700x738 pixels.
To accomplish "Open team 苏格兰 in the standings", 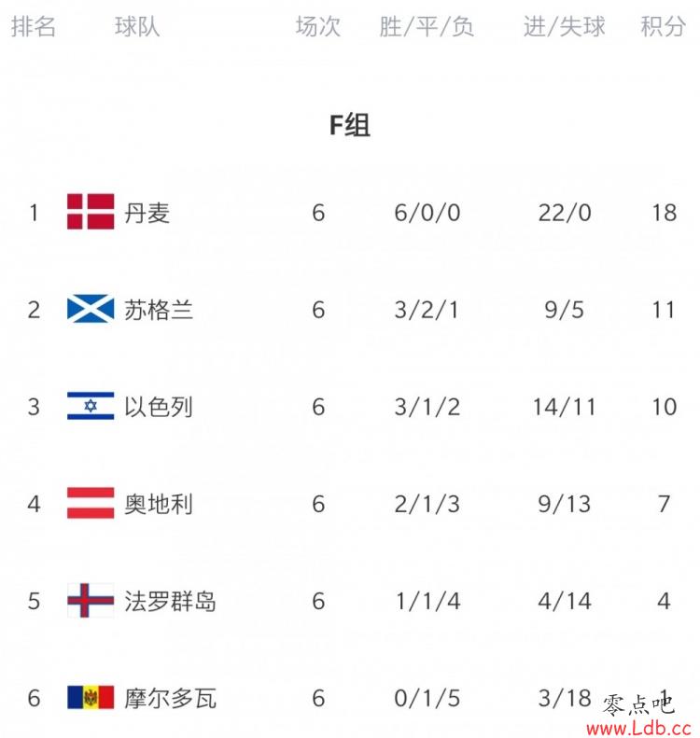I will pyautogui.click(x=159, y=310).
